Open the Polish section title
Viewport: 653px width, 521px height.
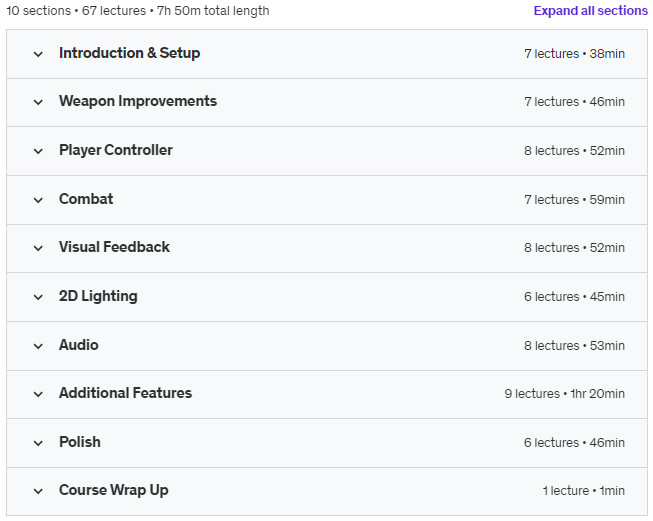click(x=80, y=442)
